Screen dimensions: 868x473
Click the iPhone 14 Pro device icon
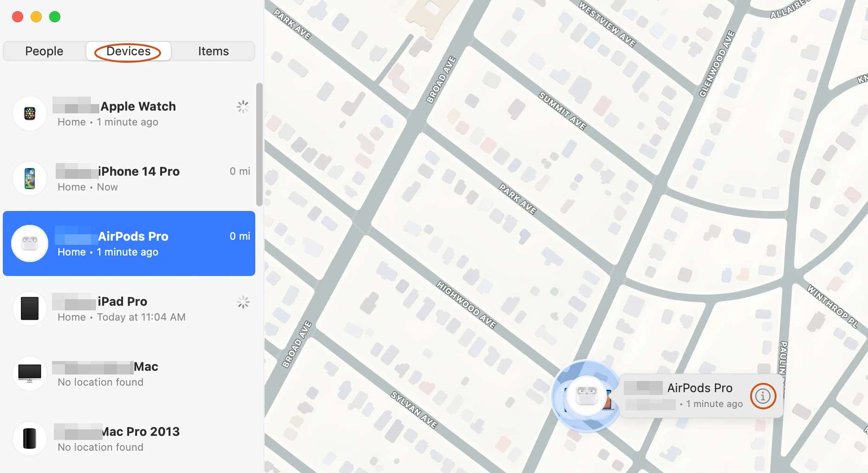point(30,178)
